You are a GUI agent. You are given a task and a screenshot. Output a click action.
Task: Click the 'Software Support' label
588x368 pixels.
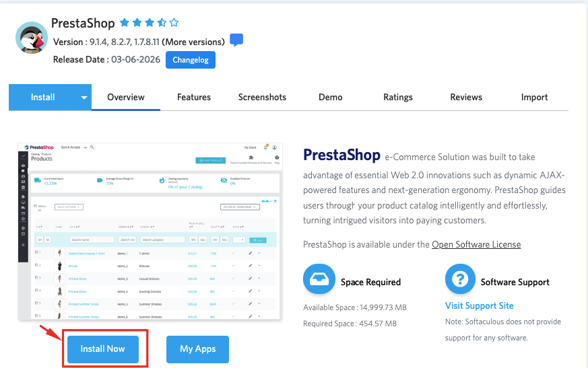[x=515, y=282]
